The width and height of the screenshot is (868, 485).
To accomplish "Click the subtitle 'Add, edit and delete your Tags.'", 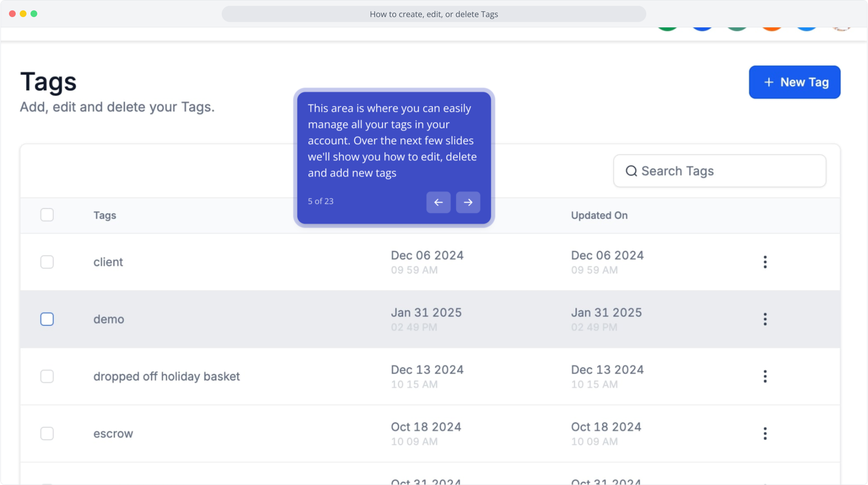I will 117,107.
